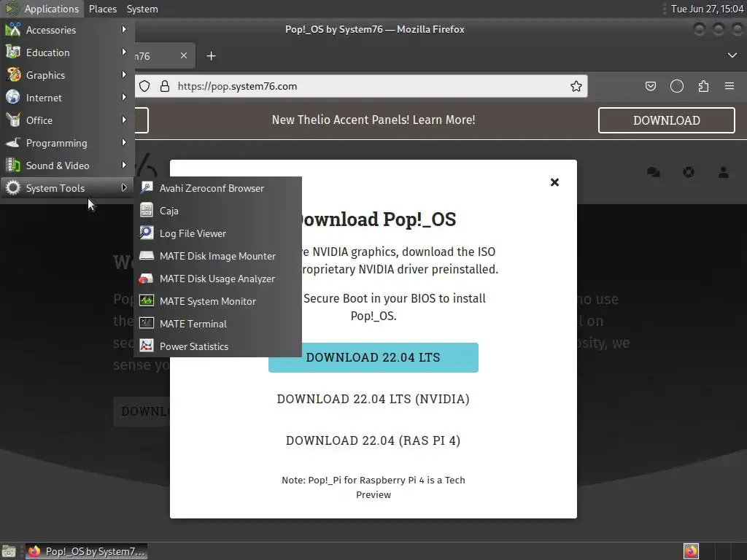Launch MATE System Monitor
Viewport: 747px width, 560px height.
(217, 301)
